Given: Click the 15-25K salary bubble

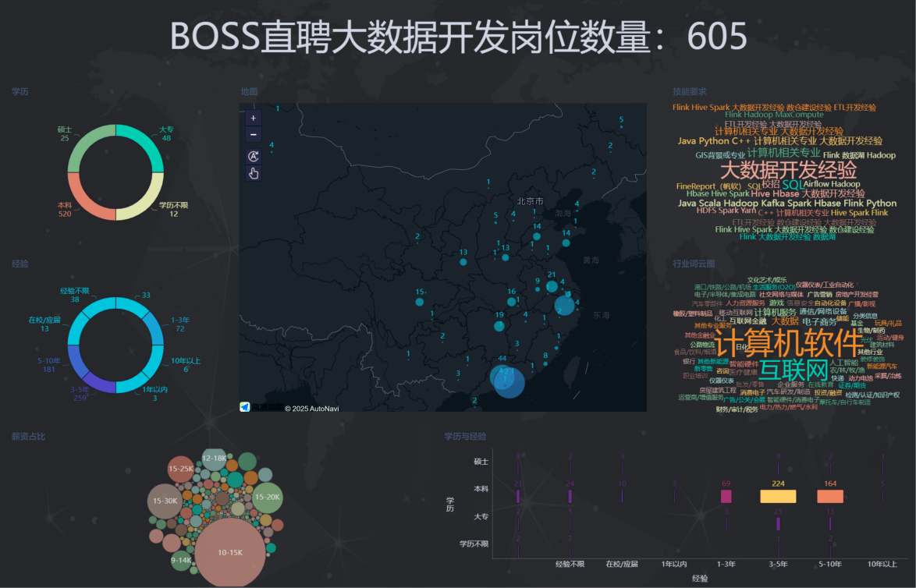Looking at the screenshot, I should (x=181, y=469).
